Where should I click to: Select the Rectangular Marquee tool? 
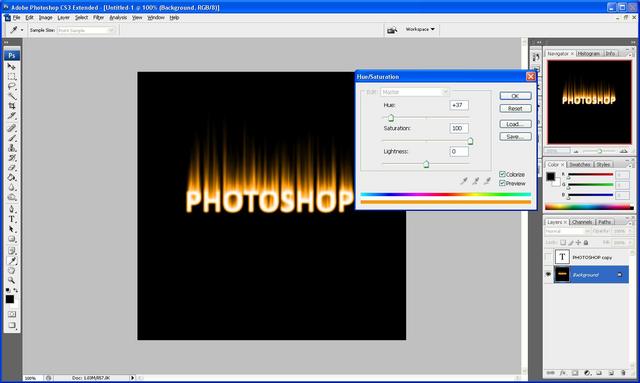[11, 76]
